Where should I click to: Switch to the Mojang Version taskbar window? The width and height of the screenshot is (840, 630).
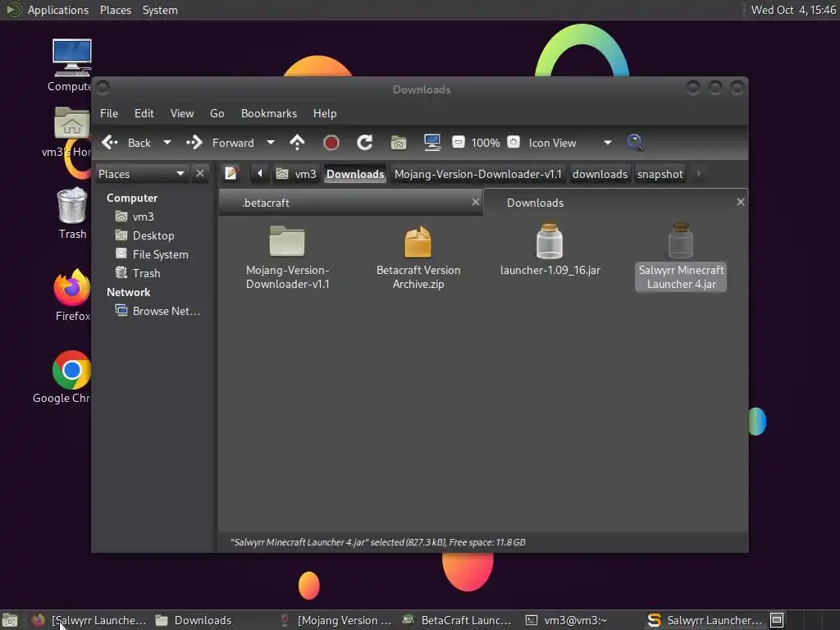click(336, 620)
